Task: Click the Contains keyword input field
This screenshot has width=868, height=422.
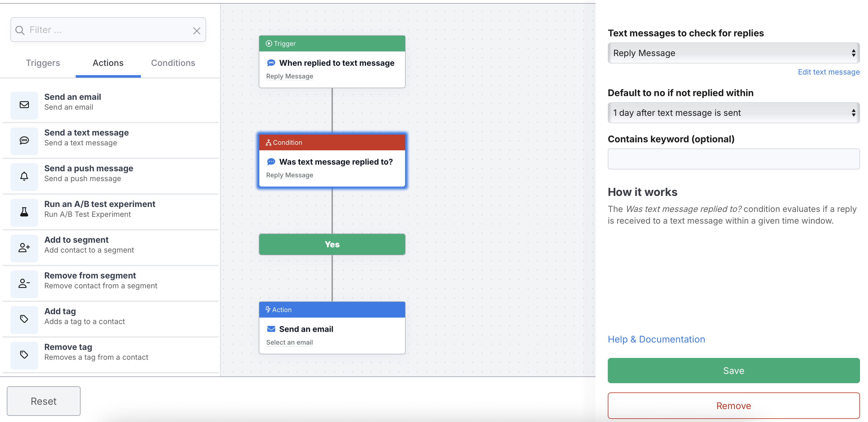Action: [x=733, y=159]
